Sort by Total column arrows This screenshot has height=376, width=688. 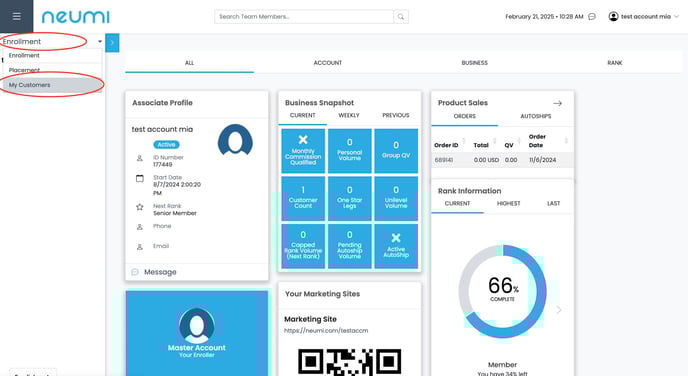click(494, 141)
